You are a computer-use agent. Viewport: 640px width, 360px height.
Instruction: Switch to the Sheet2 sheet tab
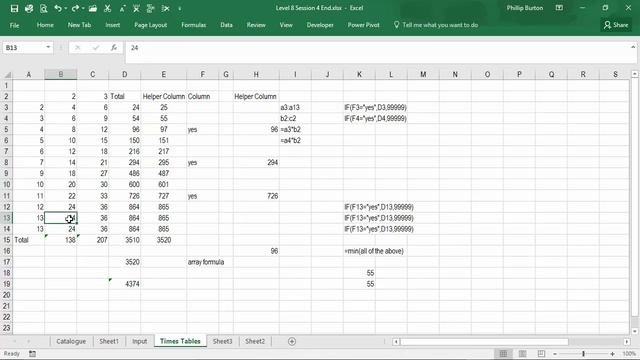click(255, 341)
